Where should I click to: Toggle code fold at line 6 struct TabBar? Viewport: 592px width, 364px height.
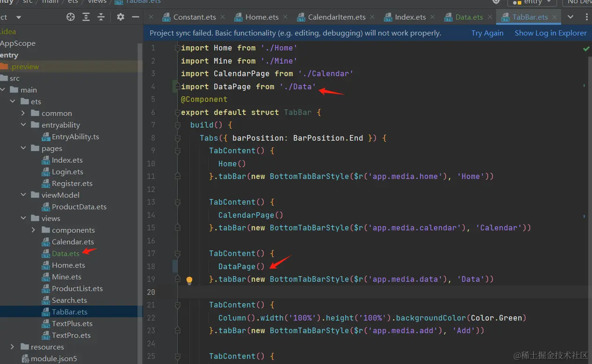coord(177,113)
